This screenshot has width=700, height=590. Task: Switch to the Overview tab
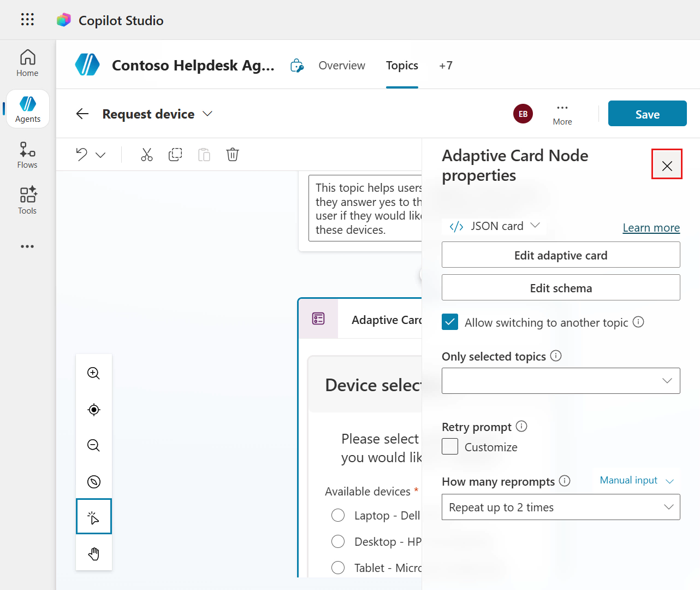(342, 65)
